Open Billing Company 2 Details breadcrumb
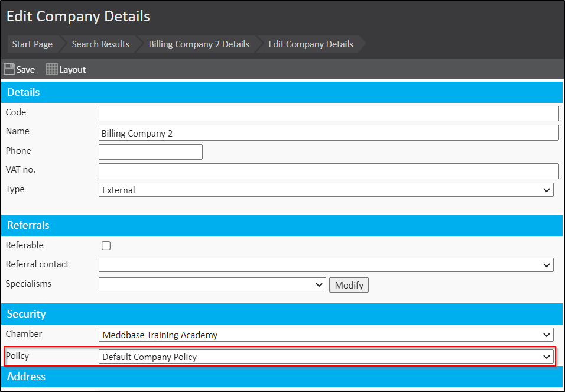The width and height of the screenshot is (565, 392). pos(199,44)
